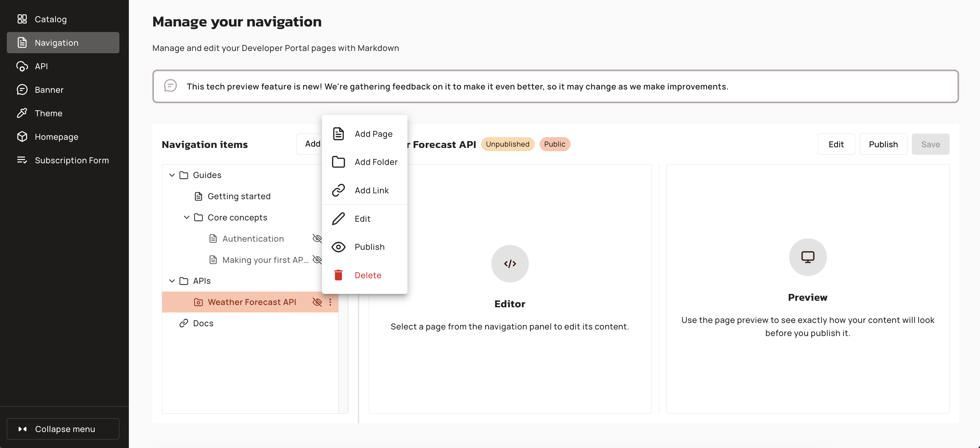Click the API cloud gear icon
The height and width of the screenshot is (448, 980).
pyautogui.click(x=22, y=66)
